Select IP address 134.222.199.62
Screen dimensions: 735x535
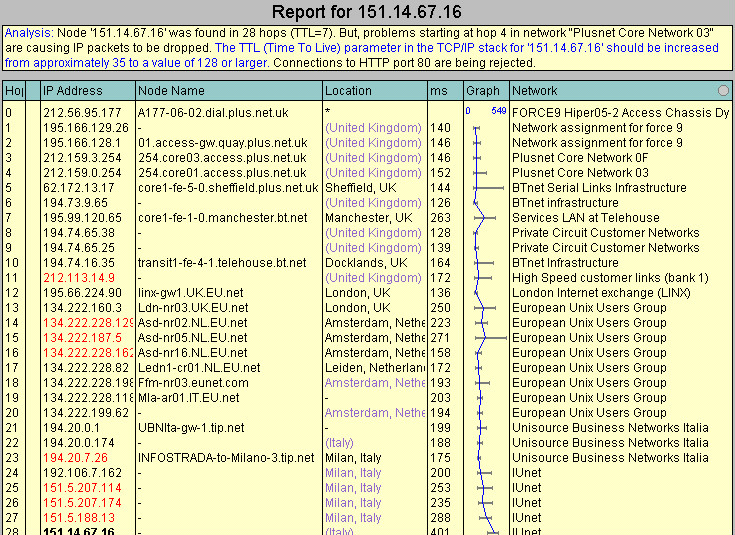point(86,413)
